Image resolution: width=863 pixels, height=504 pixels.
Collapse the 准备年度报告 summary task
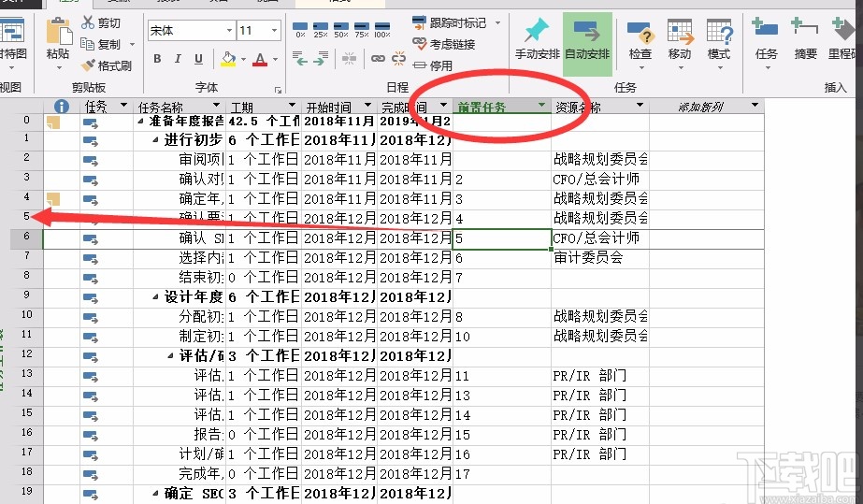140,121
